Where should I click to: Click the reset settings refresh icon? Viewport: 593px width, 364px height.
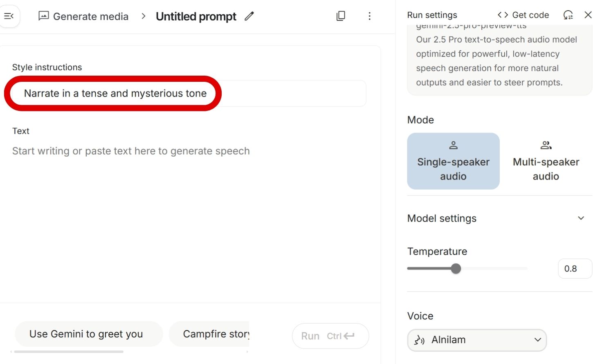tap(568, 15)
